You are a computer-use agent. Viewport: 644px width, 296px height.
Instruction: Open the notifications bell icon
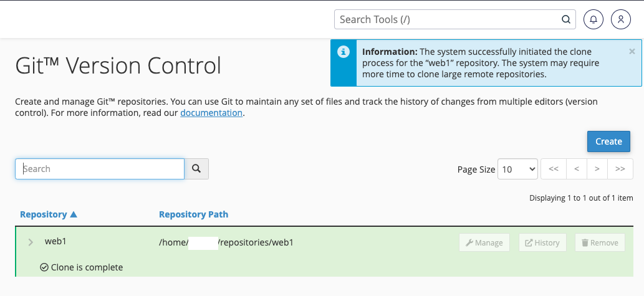(x=594, y=19)
